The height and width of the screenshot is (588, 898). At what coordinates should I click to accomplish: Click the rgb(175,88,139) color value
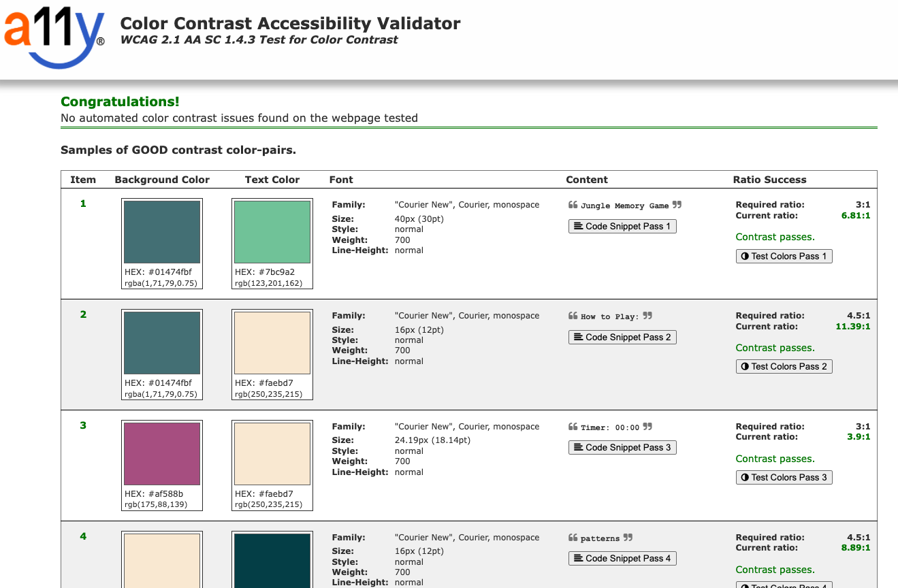(x=156, y=505)
